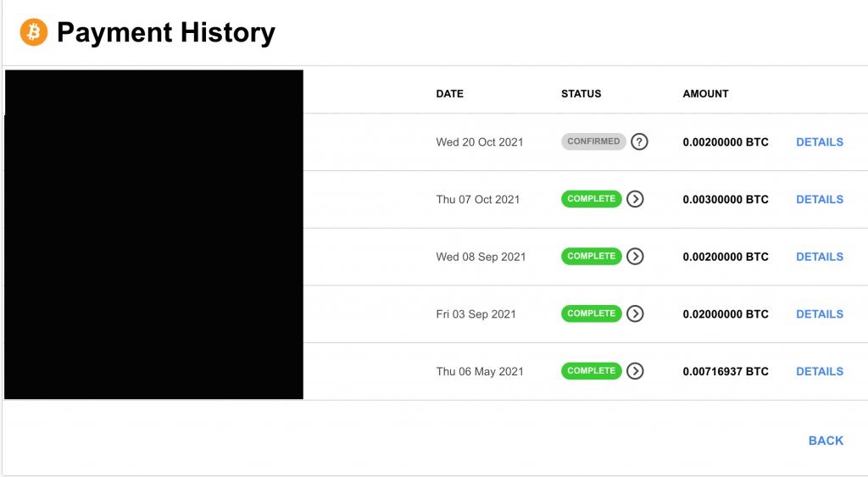Go BACK from Payment History

pyautogui.click(x=826, y=441)
